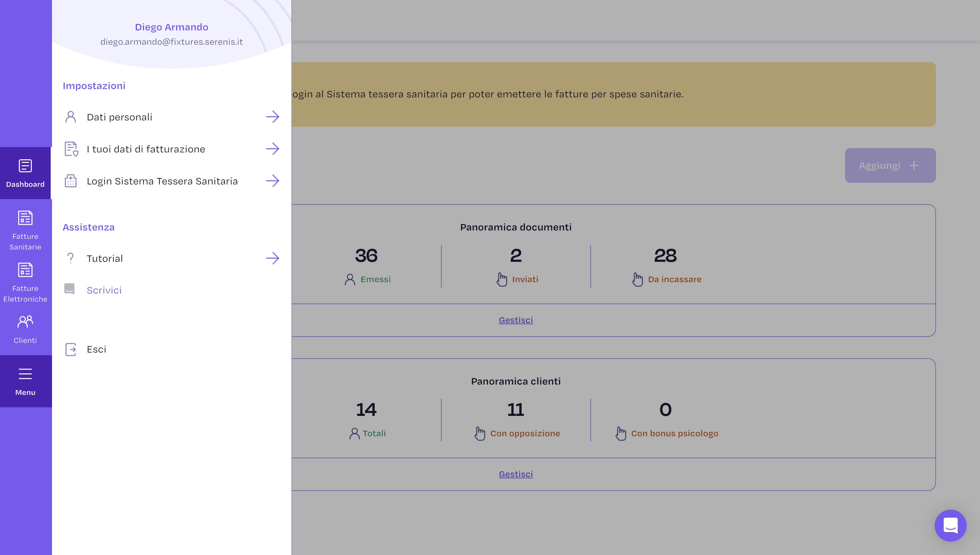
Task: Click the Tutorial question mark icon
Action: click(70, 258)
